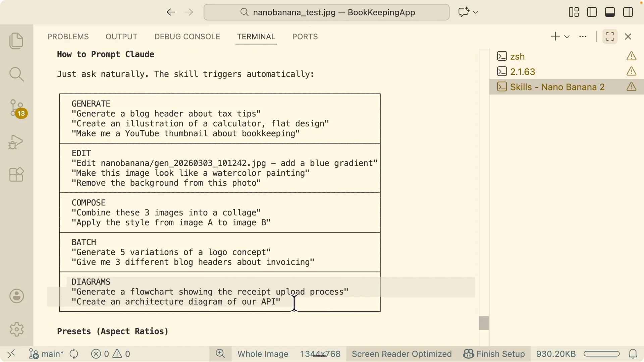Viewport: 644px width, 362px height.
Task: Open the Extensions view
Action: pyautogui.click(x=16, y=175)
